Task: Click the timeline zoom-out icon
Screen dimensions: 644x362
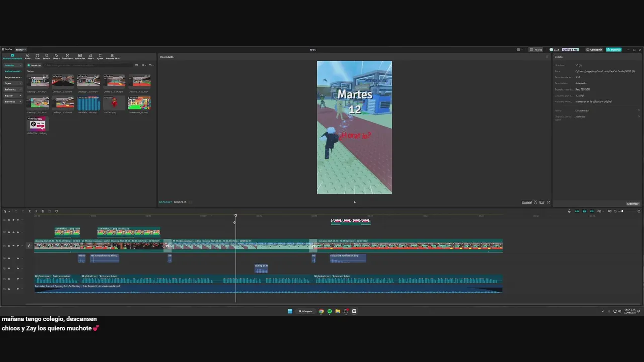Action: click(x=615, y=211)
